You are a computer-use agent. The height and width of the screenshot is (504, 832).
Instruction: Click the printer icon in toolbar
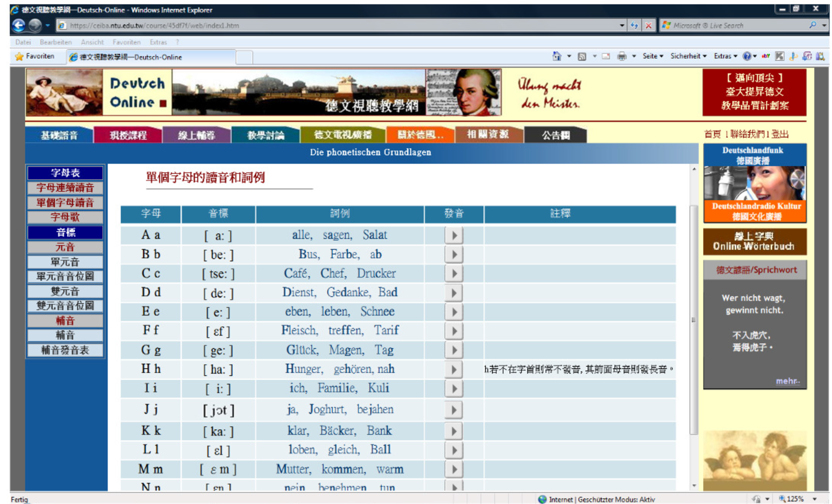621,56
